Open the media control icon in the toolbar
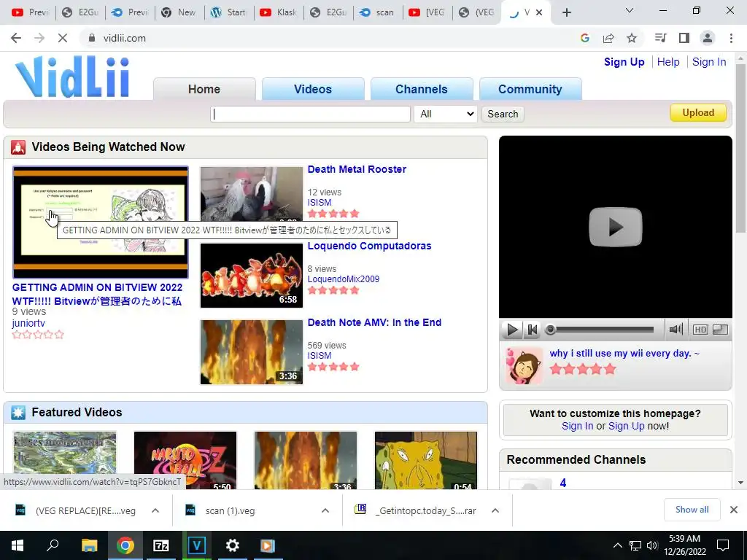Viewport: 747px width, 560px height. pos(660,38)
